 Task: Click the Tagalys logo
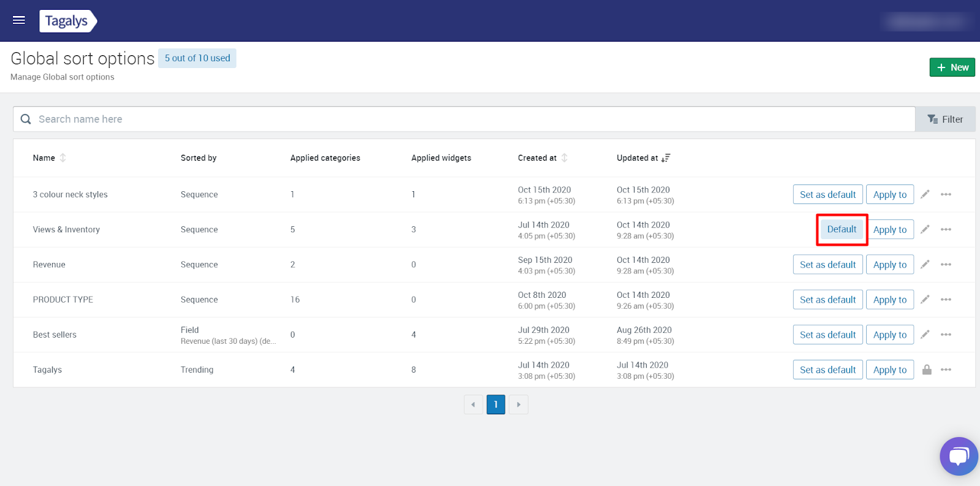68,21
